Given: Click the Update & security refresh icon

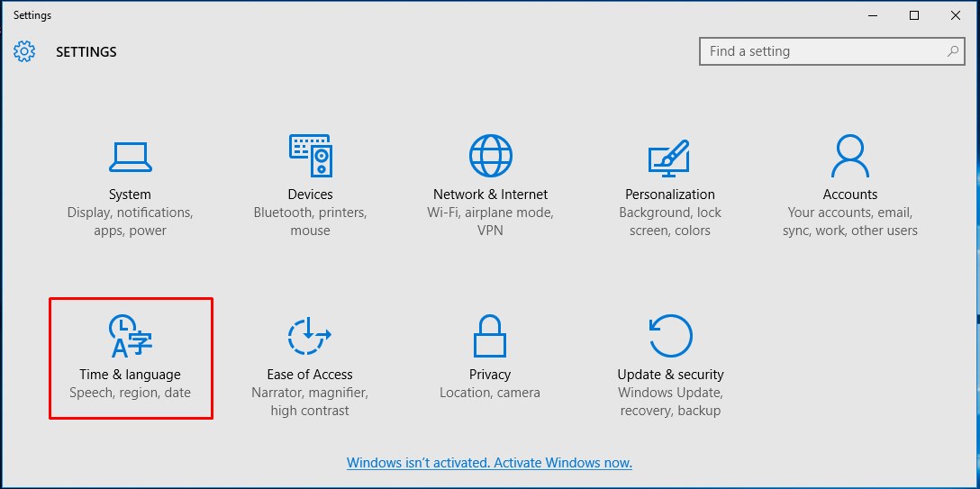Looking at the screenshot, I should [670, 337].
